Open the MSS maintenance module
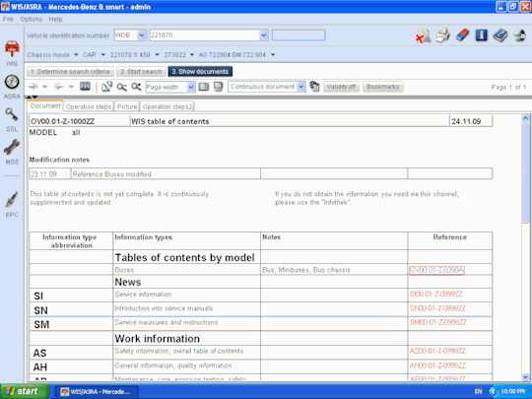 [x=12, y=152]
